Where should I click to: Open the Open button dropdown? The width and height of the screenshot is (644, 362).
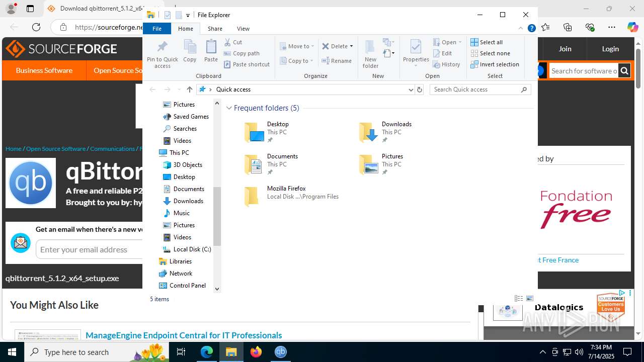(x=460, y=42)
